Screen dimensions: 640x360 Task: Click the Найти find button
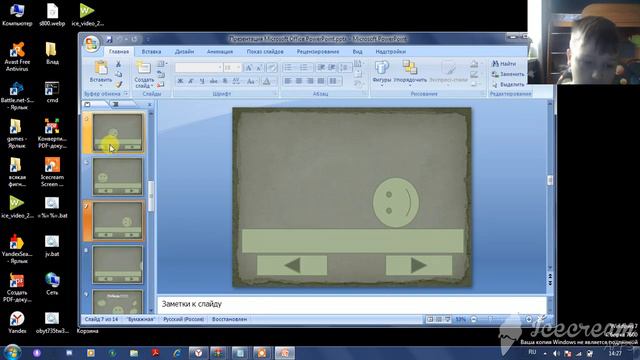tap(504, 64)
